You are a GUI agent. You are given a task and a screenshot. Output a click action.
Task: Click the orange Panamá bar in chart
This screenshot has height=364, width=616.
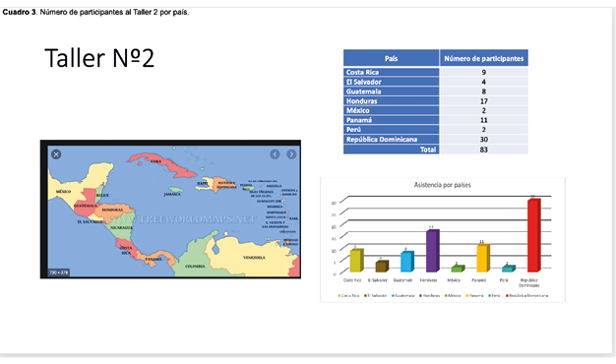click(x=483, y=258)
